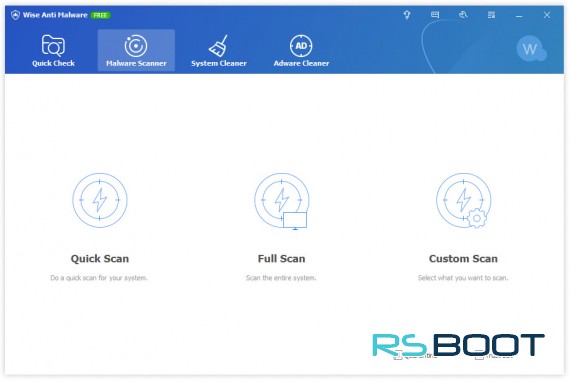Screen dimensions: 570x382
Task: Go to the Adware Cleaner tab
Action: click(301, 51)
